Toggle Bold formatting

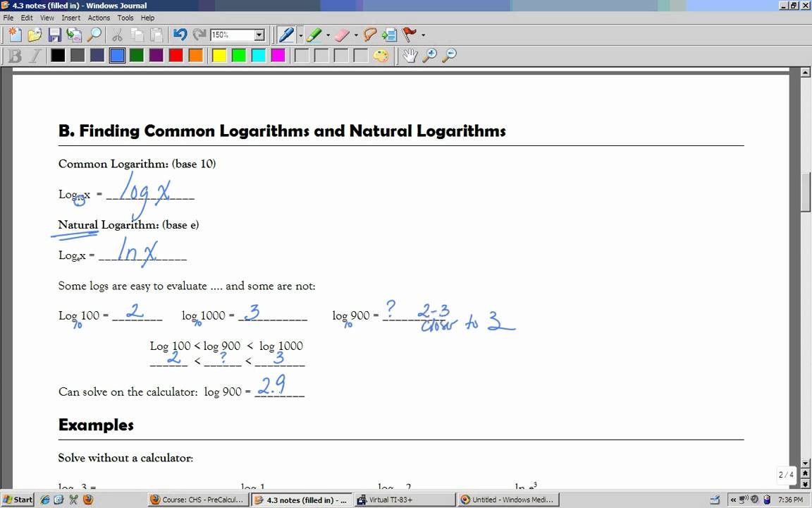pos(15,56)
